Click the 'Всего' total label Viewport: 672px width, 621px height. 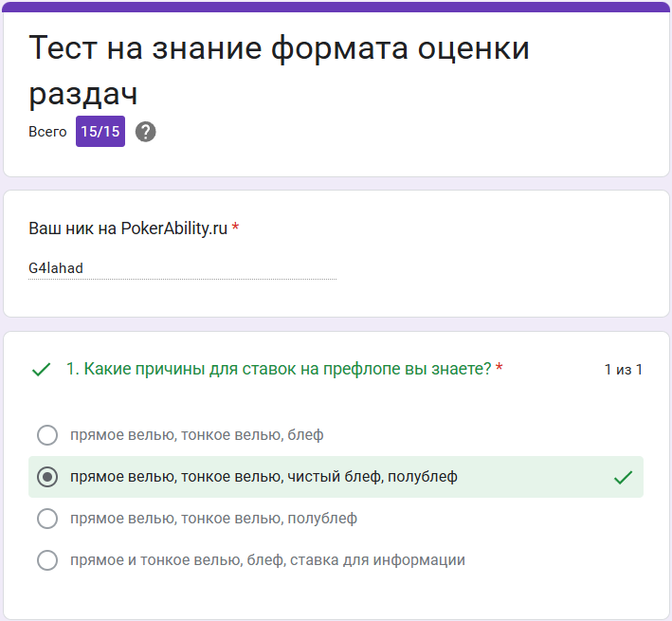[x=47, y=132]
